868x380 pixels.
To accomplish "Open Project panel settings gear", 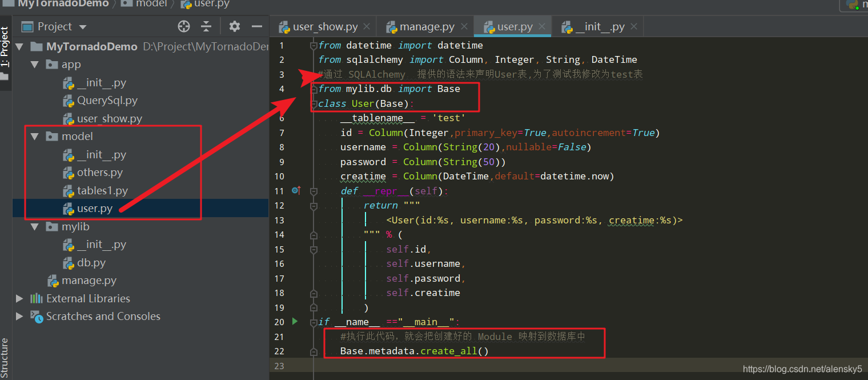I will pyautogui.click(x=235, y=26).
